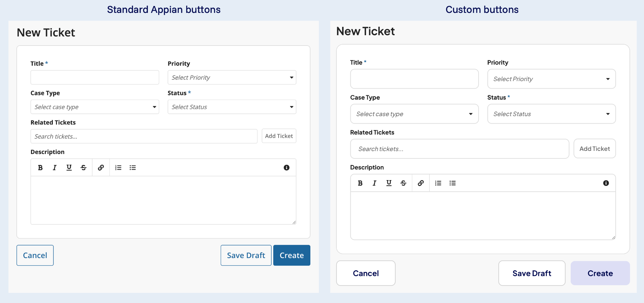
Task: Open the info icon in the Custom form's description
Action: coord(606,183)
